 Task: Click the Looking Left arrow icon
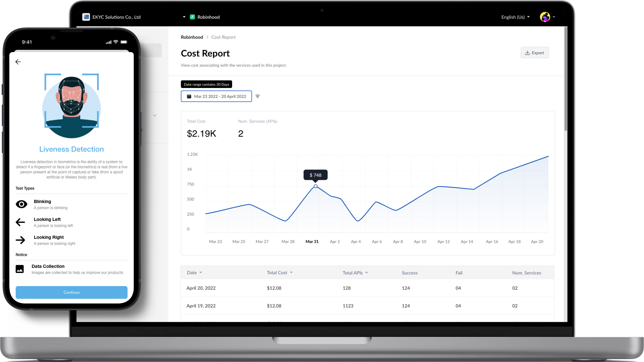point(21,222)
